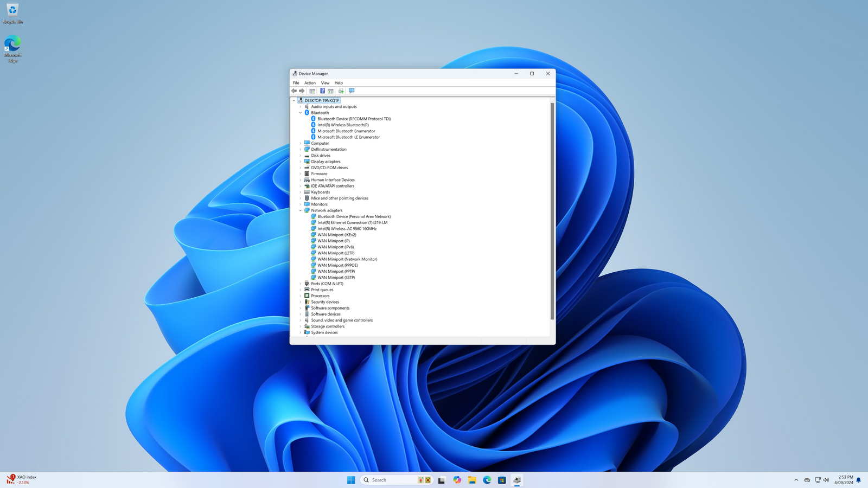Viewport: 868px width, 488px height.
Task: Click Scan for hardware changes toolbar icon
Action: point(352,91)
